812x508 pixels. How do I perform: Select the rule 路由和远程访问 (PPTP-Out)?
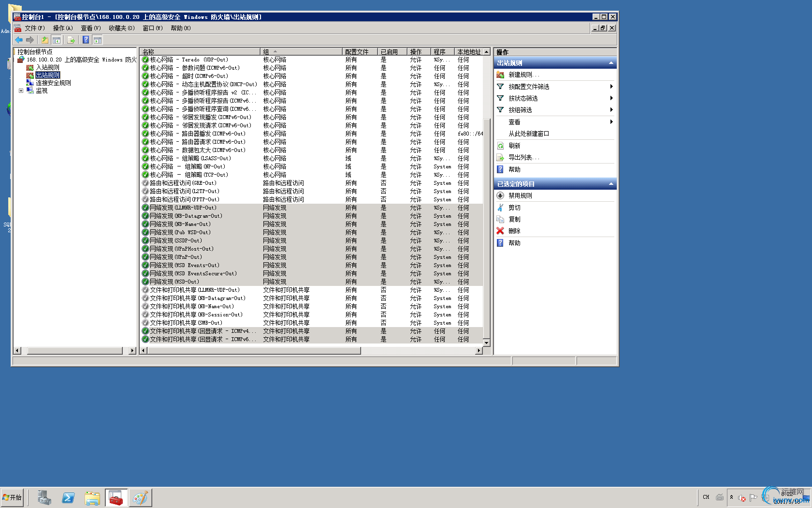[312, 199]
